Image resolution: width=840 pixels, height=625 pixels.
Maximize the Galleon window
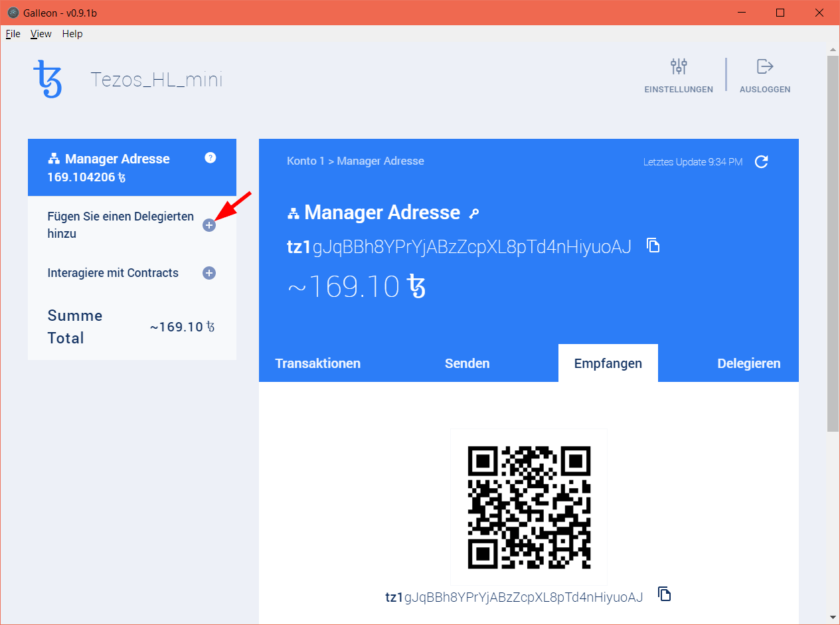tap(780, 13)
